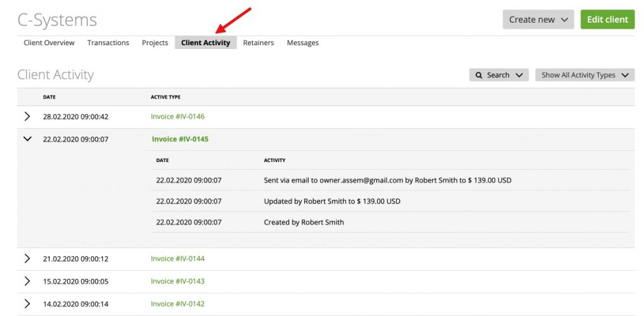Select date 21.02.2020 09:00:12
The image size is (644, 316).
75,259
